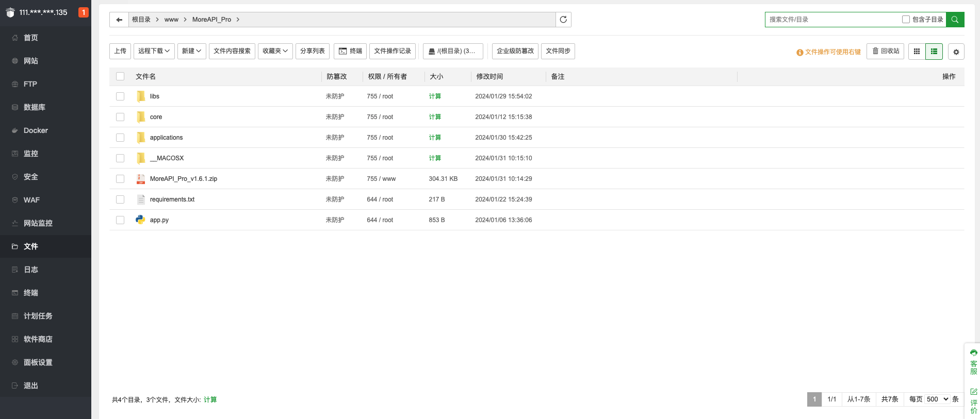
Task: Open the 终端 terminal toolbar button
Action: point(350,51)
